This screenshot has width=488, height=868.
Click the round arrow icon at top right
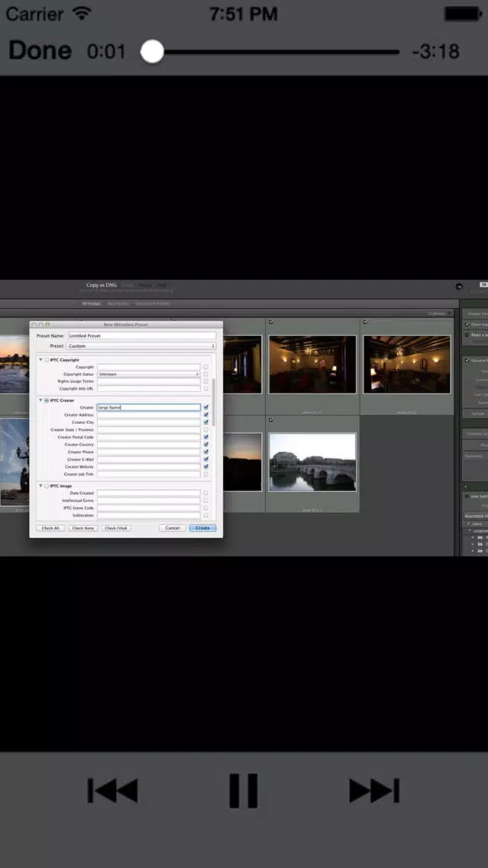click(x=459, y=287)
